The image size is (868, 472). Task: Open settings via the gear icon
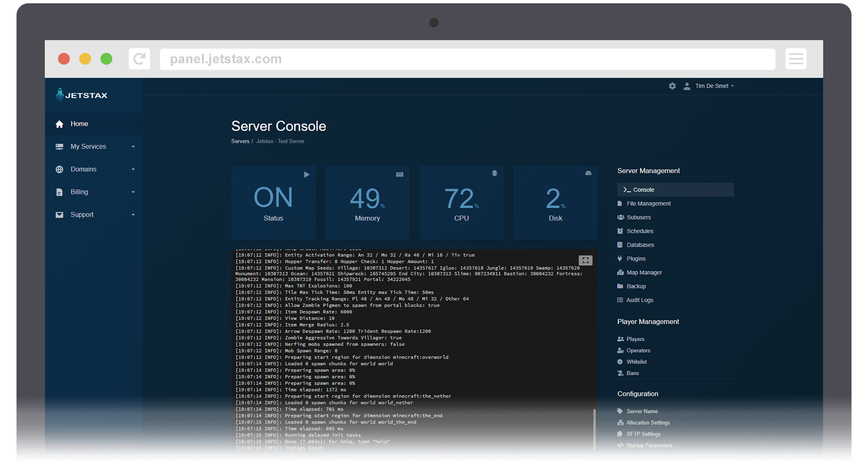[x=672, y=86]
